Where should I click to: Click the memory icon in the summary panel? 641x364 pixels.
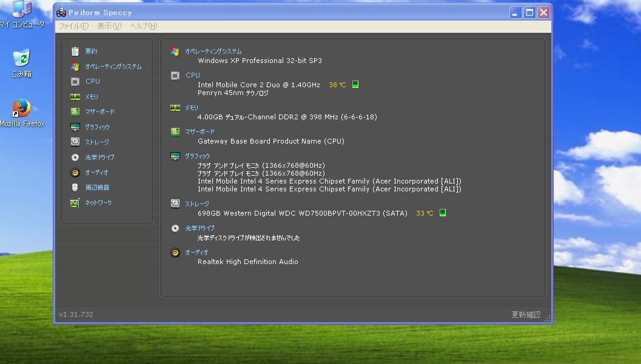click(x=175, y=108)
